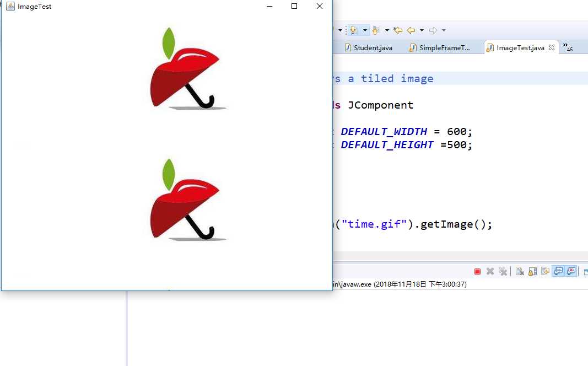
Task: Click the Back navigation arrow icon
Action: click(411, 30)
